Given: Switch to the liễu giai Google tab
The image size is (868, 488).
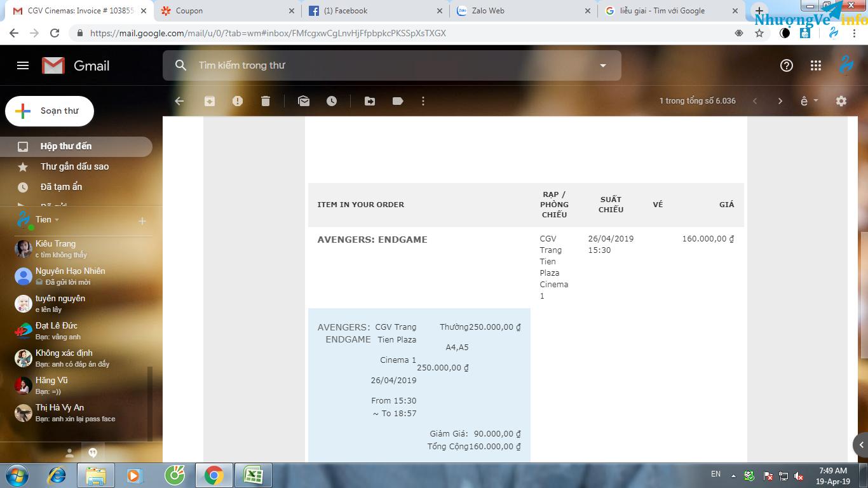Looking at the screenshot, I should click(x=672, y=11).
